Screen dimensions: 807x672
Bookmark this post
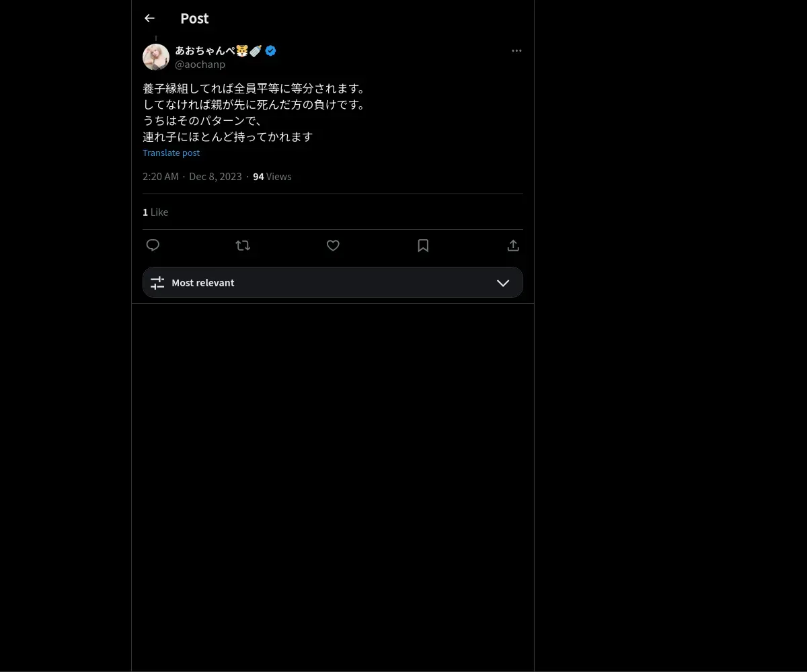click(x=423, y=245)
